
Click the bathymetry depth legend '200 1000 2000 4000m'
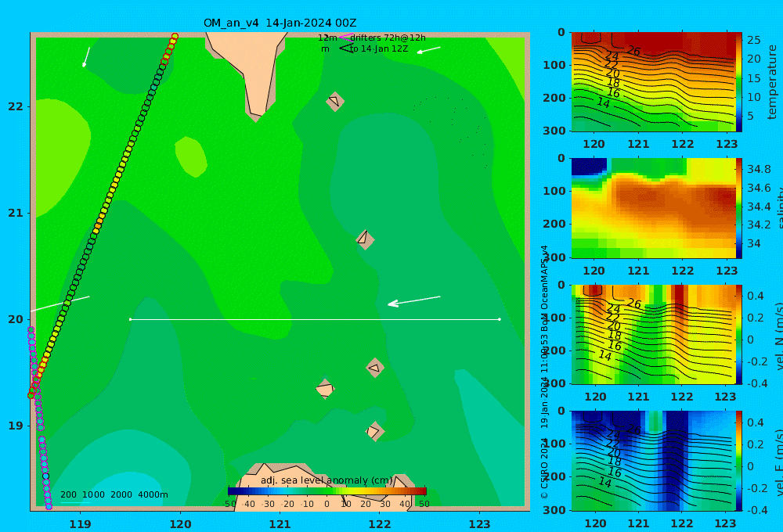tap(114, 494)
